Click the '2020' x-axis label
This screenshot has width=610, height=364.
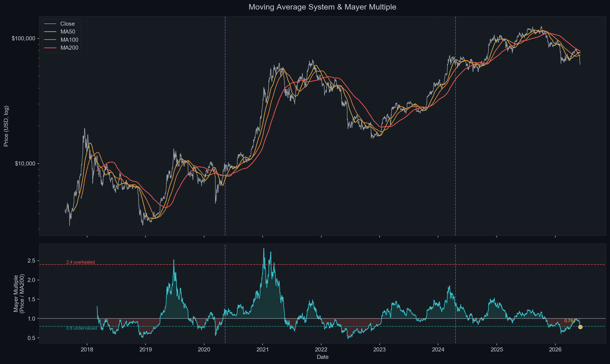click(x=204, y=350)
